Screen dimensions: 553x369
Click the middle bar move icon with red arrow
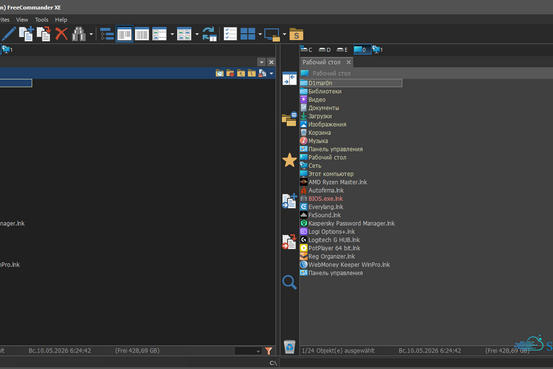[290, 242]
